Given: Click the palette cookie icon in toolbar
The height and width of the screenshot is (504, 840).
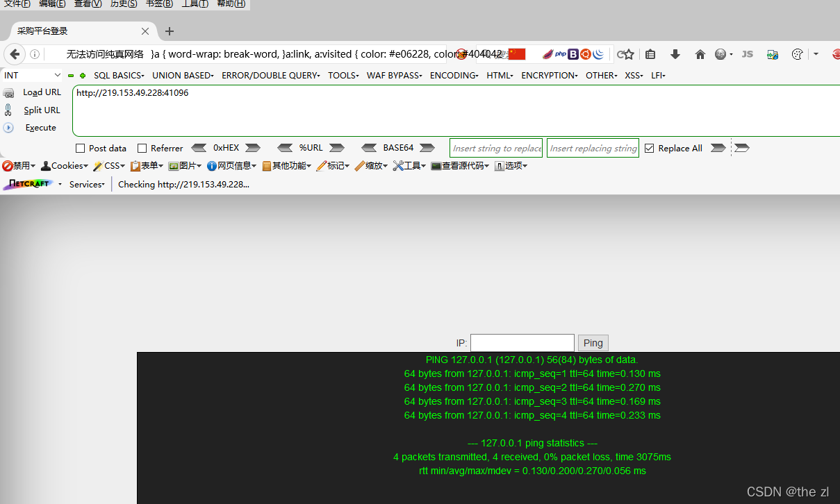Looking at the screenshot, I should (798, 54).
